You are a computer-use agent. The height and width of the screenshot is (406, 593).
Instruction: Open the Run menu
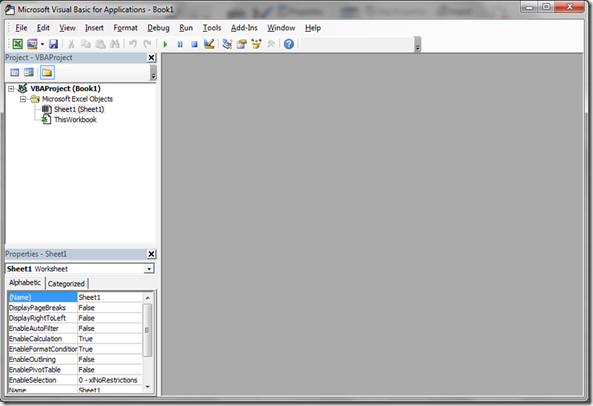[186, 28]
